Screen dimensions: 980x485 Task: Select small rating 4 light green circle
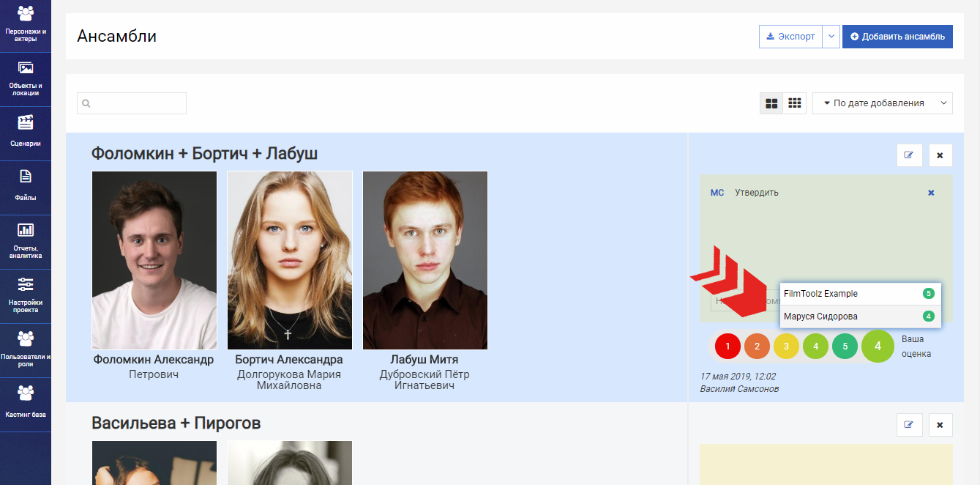pos(816,346)
